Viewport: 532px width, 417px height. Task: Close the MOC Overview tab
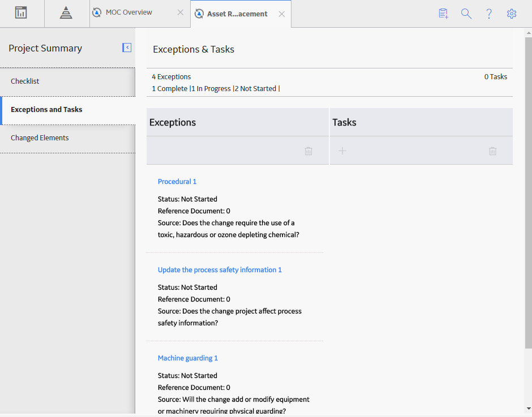[x=181, y=12]
